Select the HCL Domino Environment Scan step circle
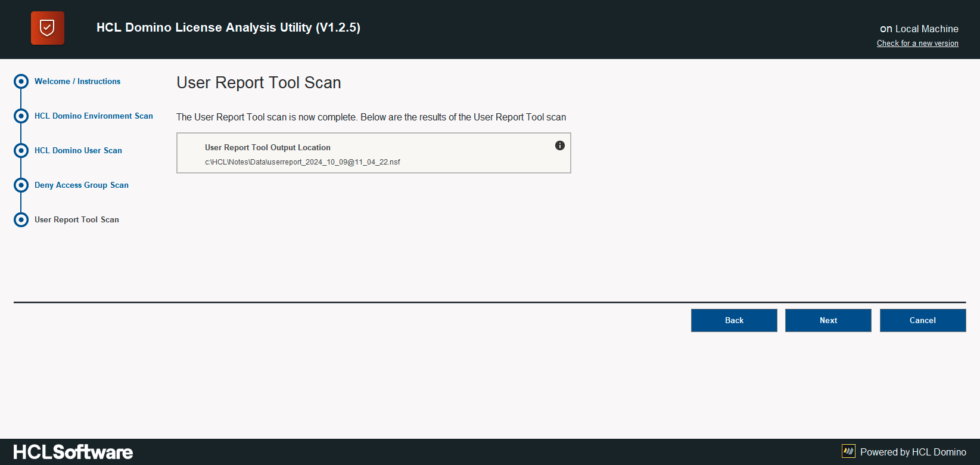980x465 pixels. click(x=21, y=116)
